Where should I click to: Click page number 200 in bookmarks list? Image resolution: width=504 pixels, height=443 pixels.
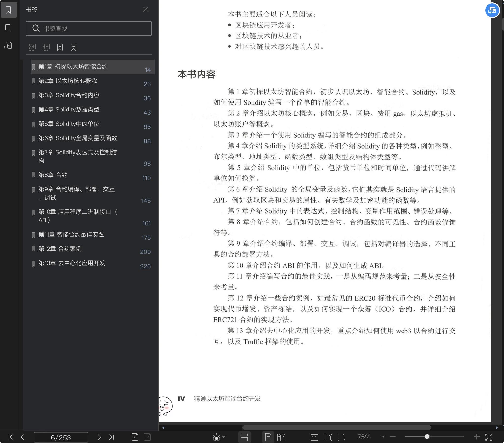pos(145,252)
